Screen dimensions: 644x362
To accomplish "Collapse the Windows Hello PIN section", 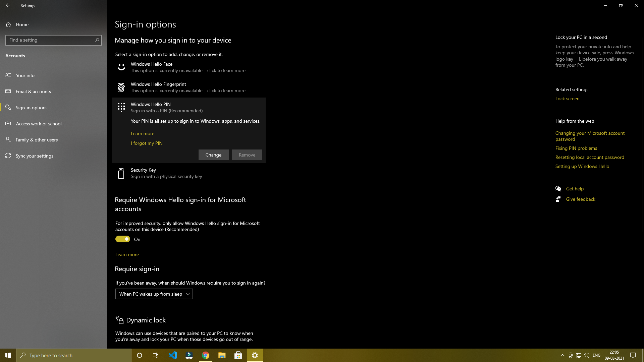I will (x=189, y=107).
